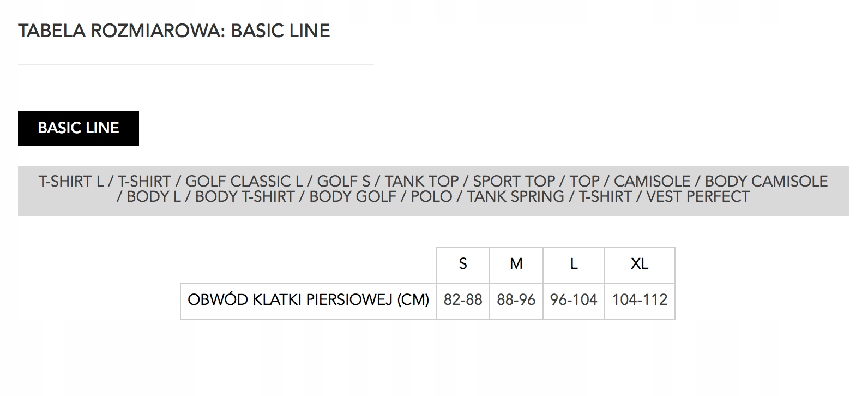The height and width of the screenshot is (396, 868).
Task: Click the 96-104 chest measurement cell
Action: tap(574, 301)
